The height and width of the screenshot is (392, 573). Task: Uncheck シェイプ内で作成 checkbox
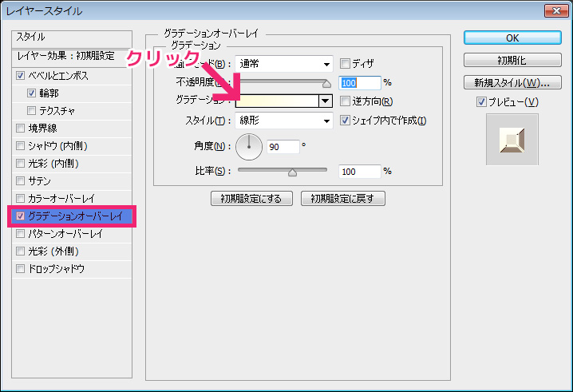[346, 121]
